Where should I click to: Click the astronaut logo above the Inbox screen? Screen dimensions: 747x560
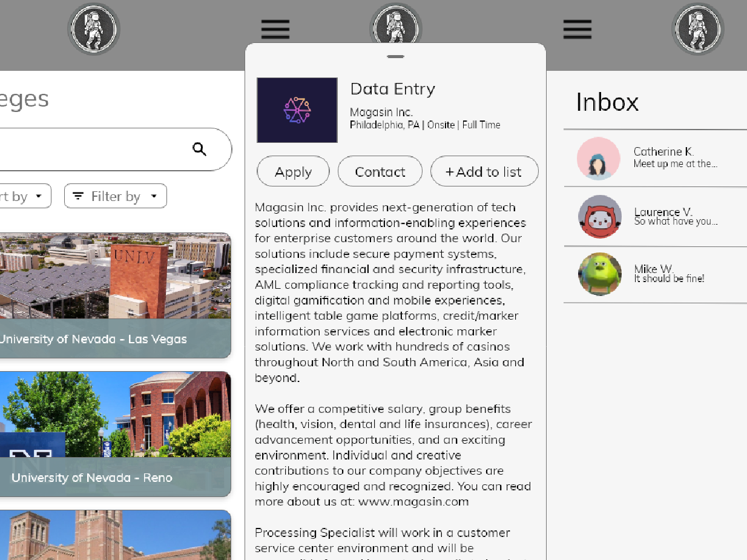[697, 28]
